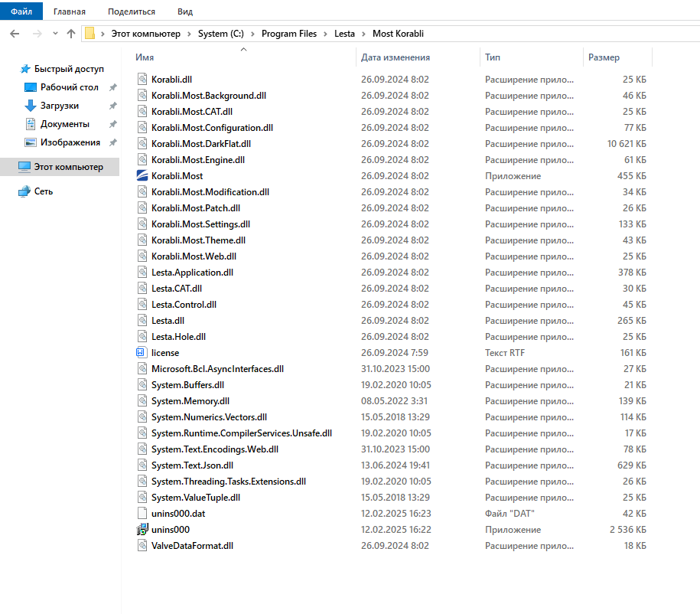Click the System.Memory.dll file icon

coord(142,401)
